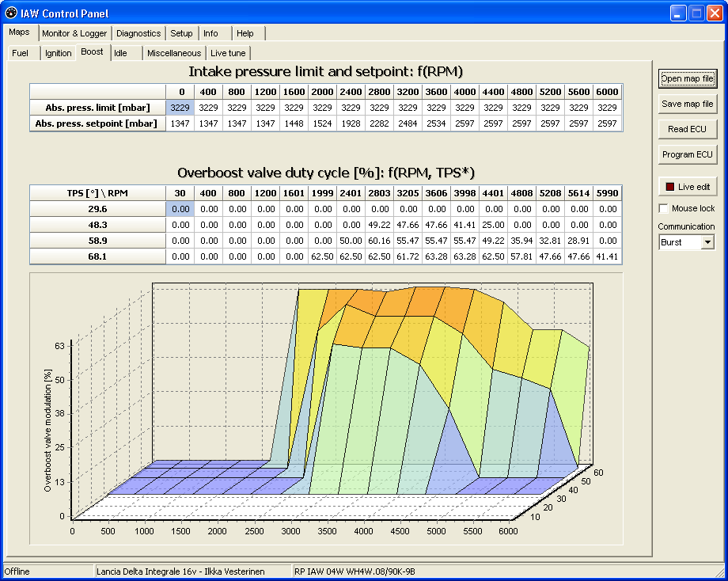
Task: Select the duty cycle cell showing 57.81
Action: tap(521, 256)
